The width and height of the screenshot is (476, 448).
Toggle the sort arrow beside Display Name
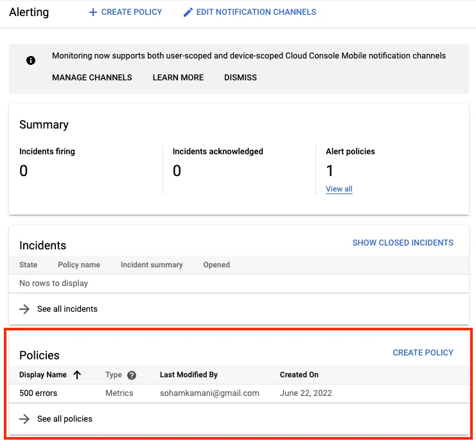pos(77,375)
